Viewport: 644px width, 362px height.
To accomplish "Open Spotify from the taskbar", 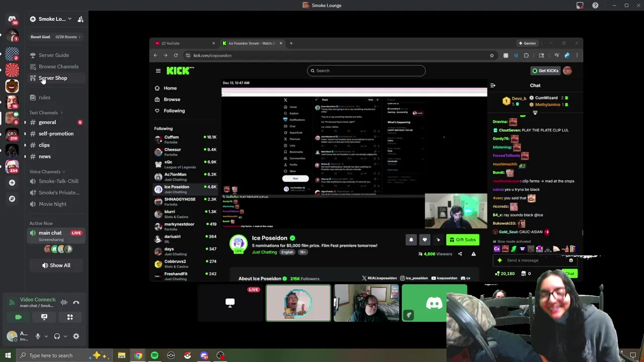I will 154,355.
